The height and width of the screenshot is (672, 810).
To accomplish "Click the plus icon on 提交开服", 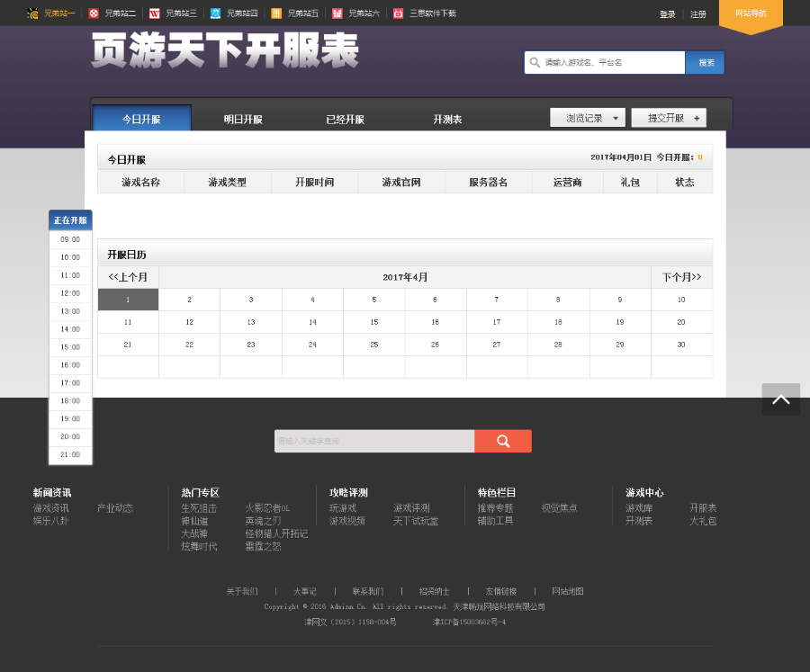I will point(697,118).
